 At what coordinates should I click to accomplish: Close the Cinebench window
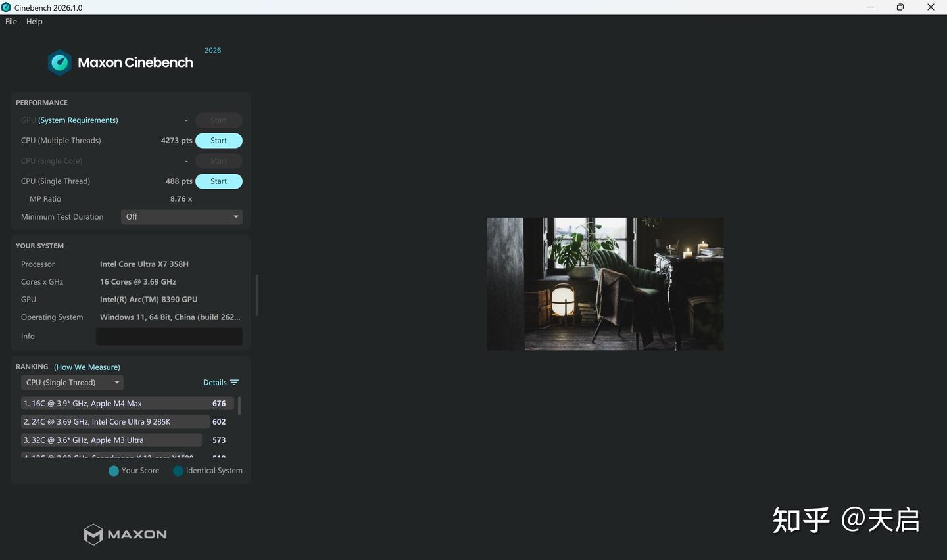coord(931,7)
